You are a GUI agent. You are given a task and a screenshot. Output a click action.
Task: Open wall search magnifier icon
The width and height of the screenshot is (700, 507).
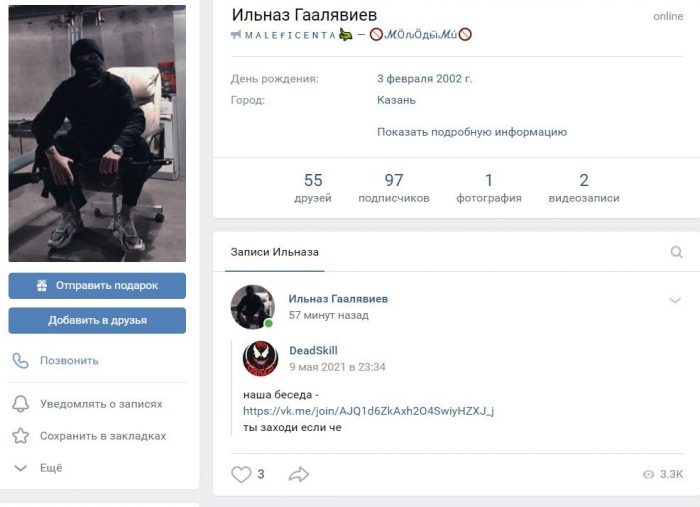tap(676, 252)
